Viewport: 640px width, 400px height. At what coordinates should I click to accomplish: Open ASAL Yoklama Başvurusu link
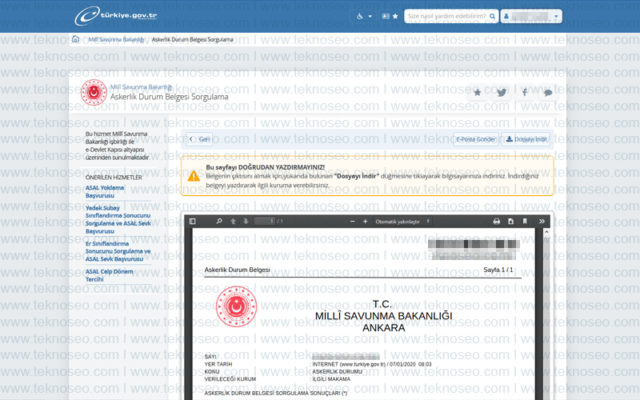[x=105, y=191]
